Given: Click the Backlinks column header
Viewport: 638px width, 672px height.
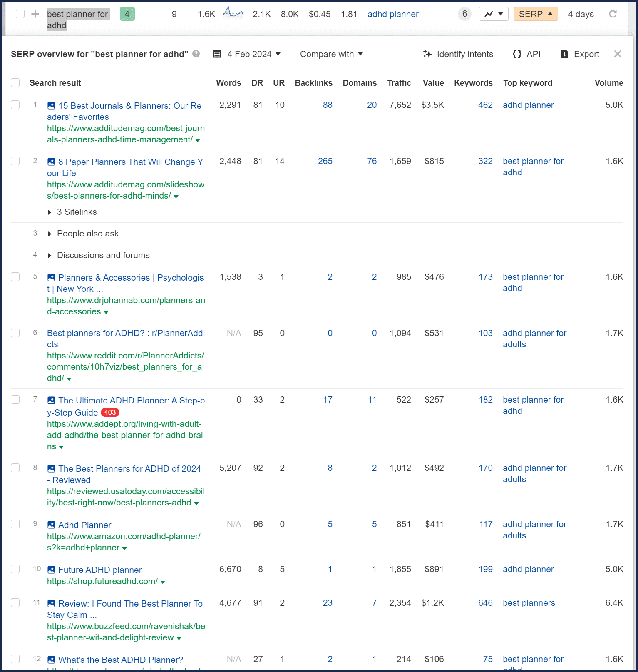Looking at the screenshot, I should pyautogui.click(x=313, y=83).
